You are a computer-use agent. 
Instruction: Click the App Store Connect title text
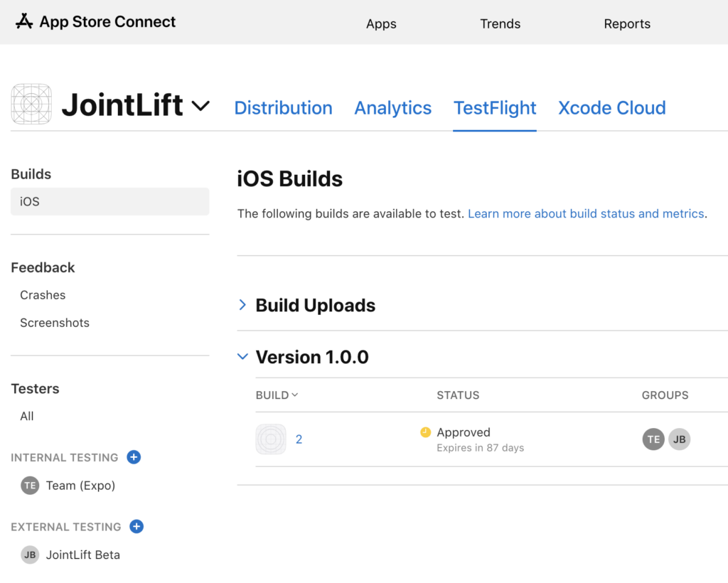(x=107, y=21)
